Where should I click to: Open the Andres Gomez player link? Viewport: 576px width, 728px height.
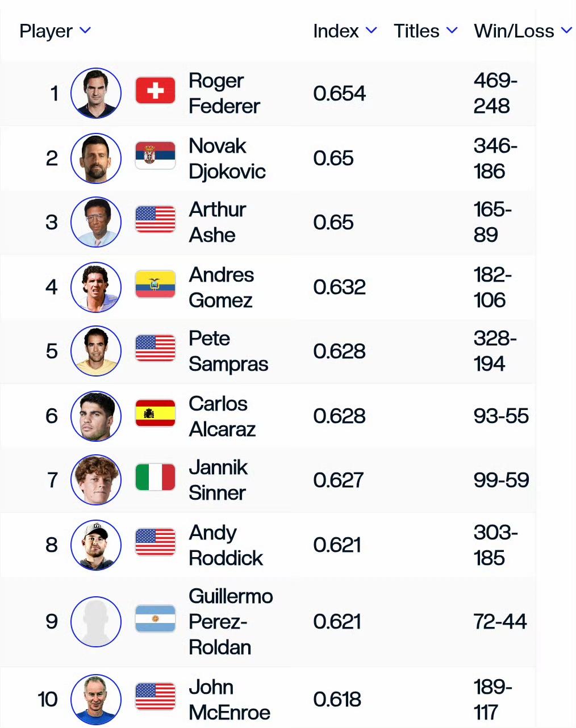[221, 287]
